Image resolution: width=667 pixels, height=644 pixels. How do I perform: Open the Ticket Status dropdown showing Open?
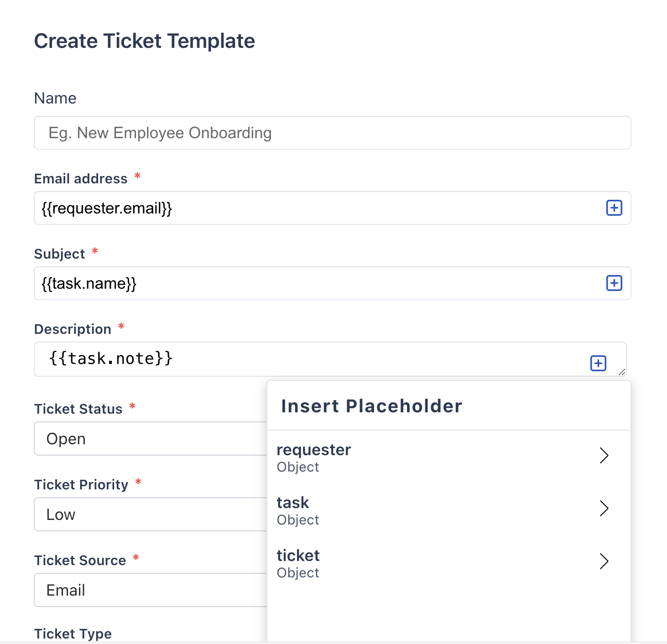[x=151, y=439]
